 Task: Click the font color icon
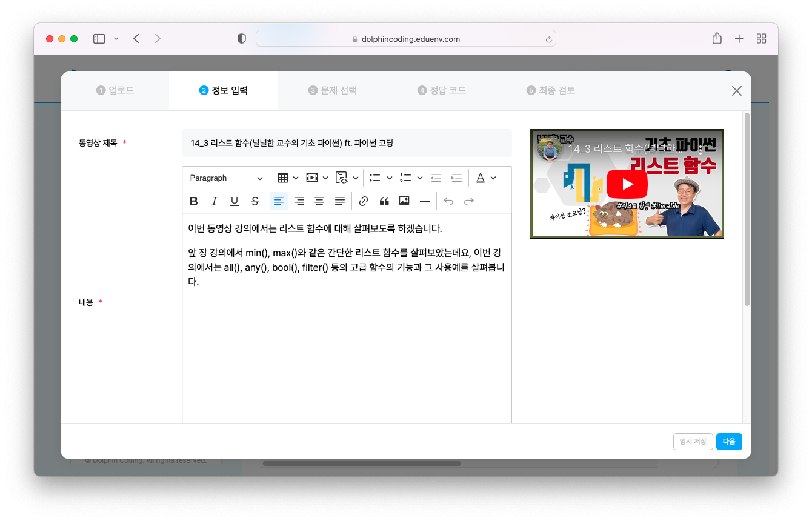tap(481, 178)
